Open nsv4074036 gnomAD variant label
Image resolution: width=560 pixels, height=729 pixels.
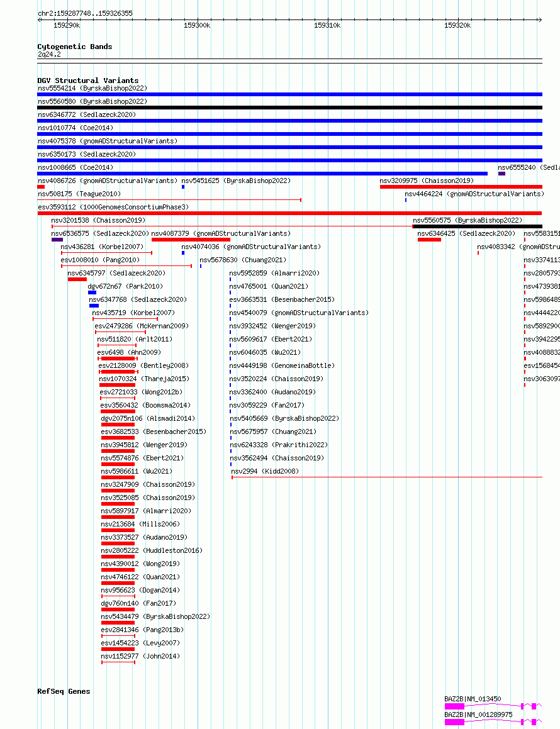pos(251,247)
